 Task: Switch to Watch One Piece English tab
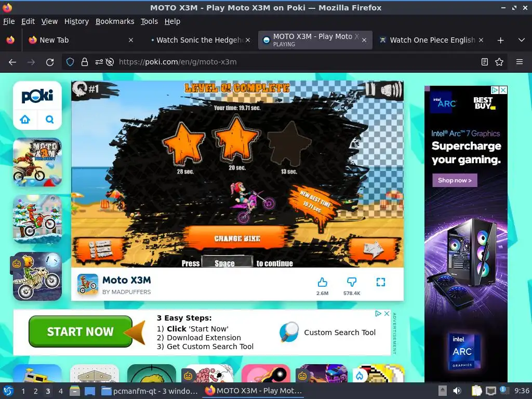432,40
